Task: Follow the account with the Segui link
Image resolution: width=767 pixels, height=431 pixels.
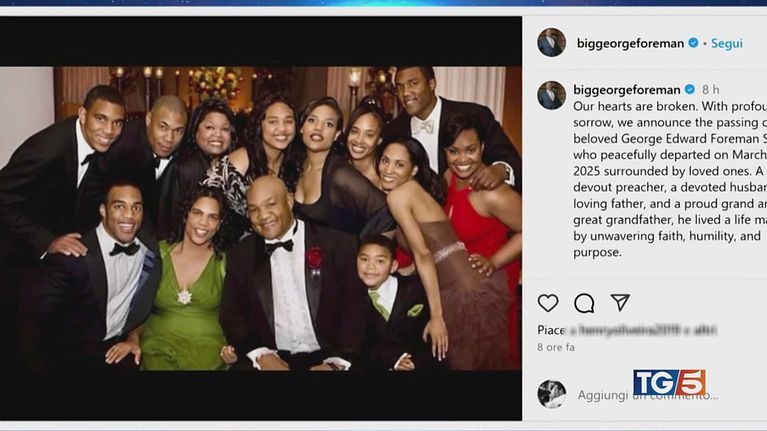Action: pos(727,43)
